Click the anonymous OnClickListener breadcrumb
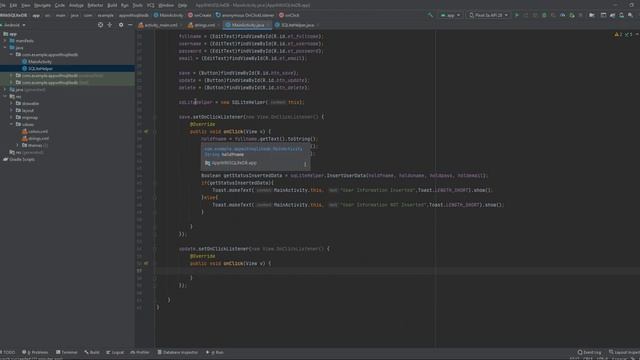Screen dimensions: 640x360 pyautogui.click(x=245, y=15)
